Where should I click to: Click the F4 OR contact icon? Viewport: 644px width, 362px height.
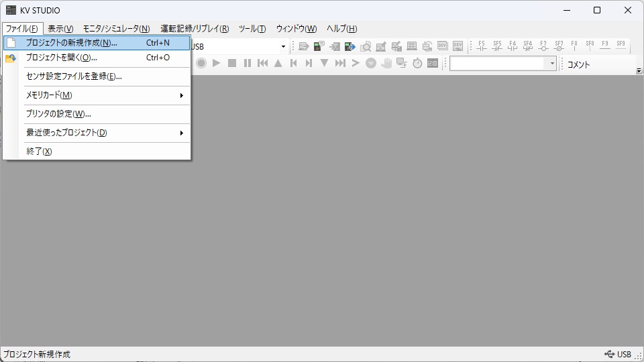click(513, 46)
